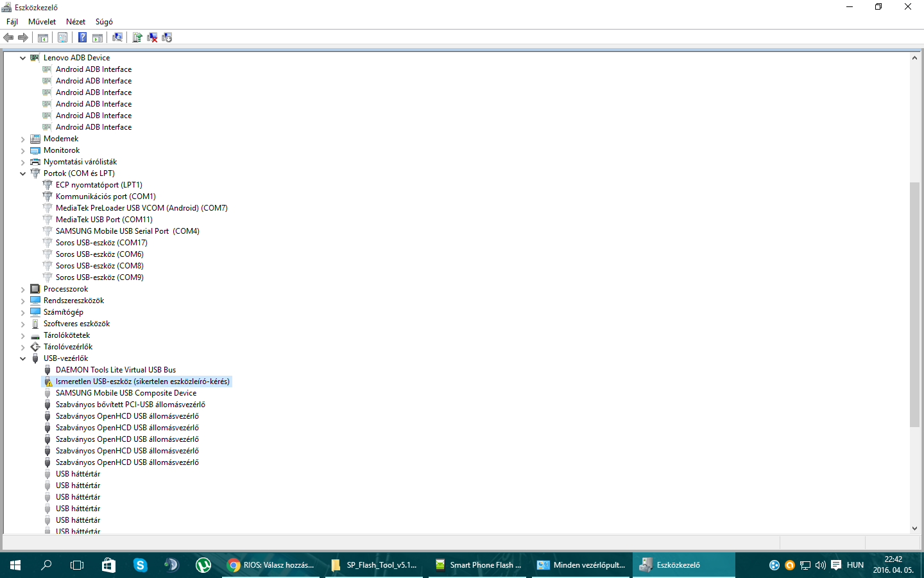
Task: Select Soros USB-eszköz (COM17)
Action: (101, 243)
